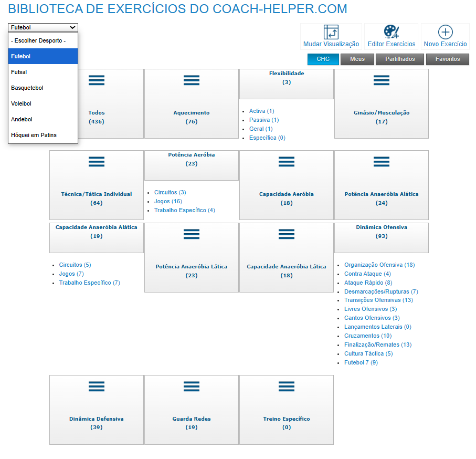
Task: Select Voleibol from the sport list
Action: (x=43, y=103)
